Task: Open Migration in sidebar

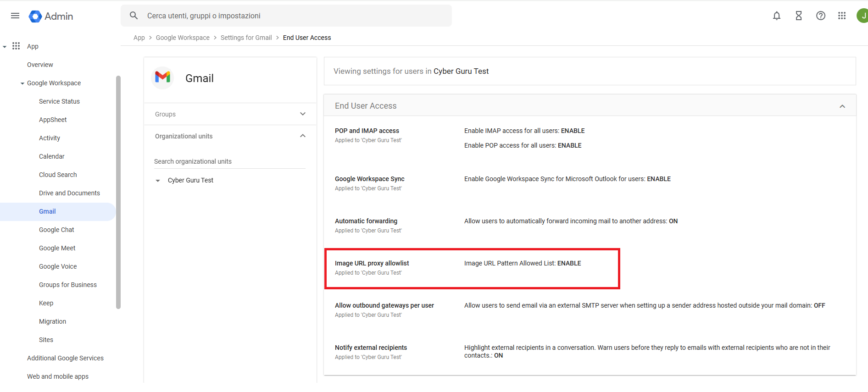Action: click(x=52, y=321)
